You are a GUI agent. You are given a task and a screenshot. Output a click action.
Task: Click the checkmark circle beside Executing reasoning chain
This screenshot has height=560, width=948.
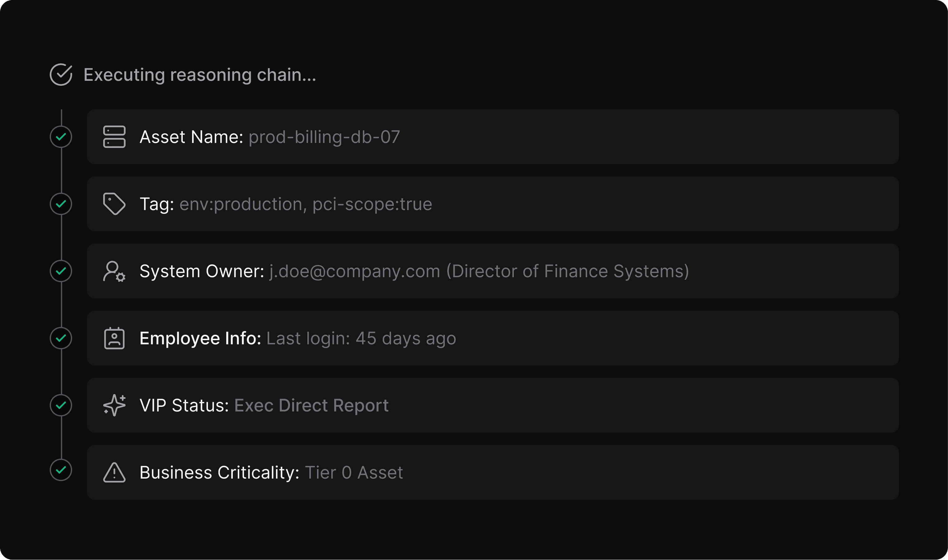point(61,75)
